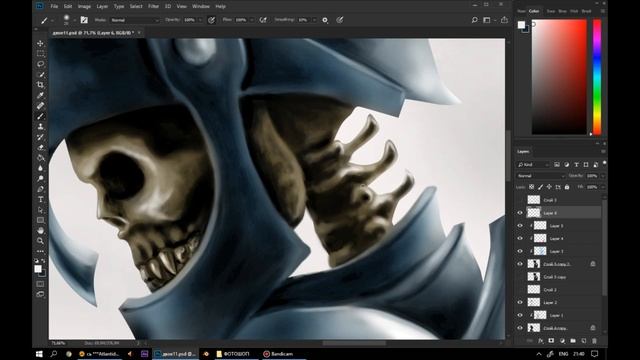Open the File menu
Image resolution: width=640 pixels, height=360 pixels.
pyautogui.click(x=54, y=7)
